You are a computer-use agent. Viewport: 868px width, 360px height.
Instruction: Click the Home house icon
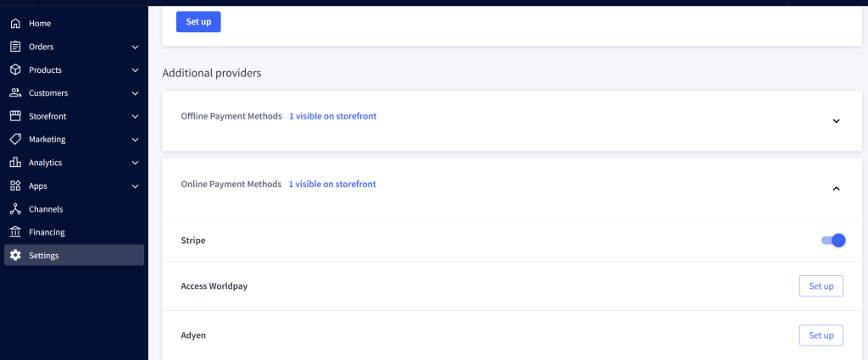[x=15, y=24]
